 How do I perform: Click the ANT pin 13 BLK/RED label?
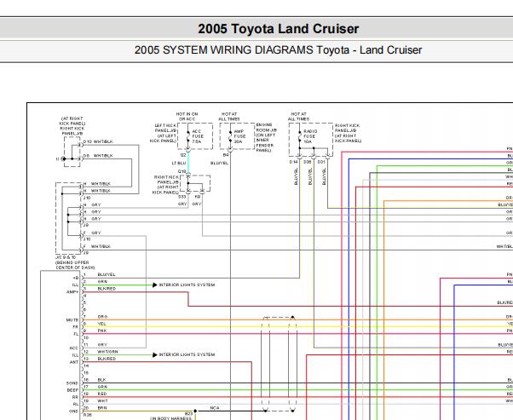pyautogui.click(x=106, y=359)
